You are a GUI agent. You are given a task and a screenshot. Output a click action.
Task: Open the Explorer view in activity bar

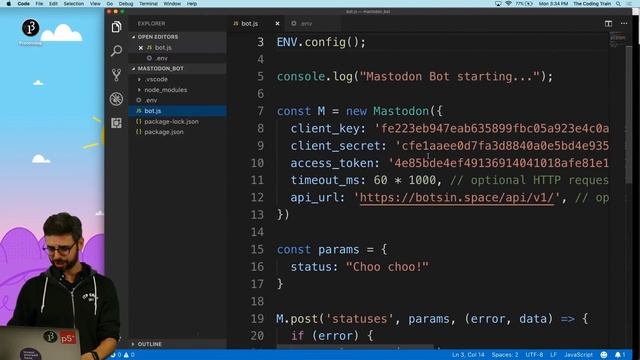(x=116, y=27)
